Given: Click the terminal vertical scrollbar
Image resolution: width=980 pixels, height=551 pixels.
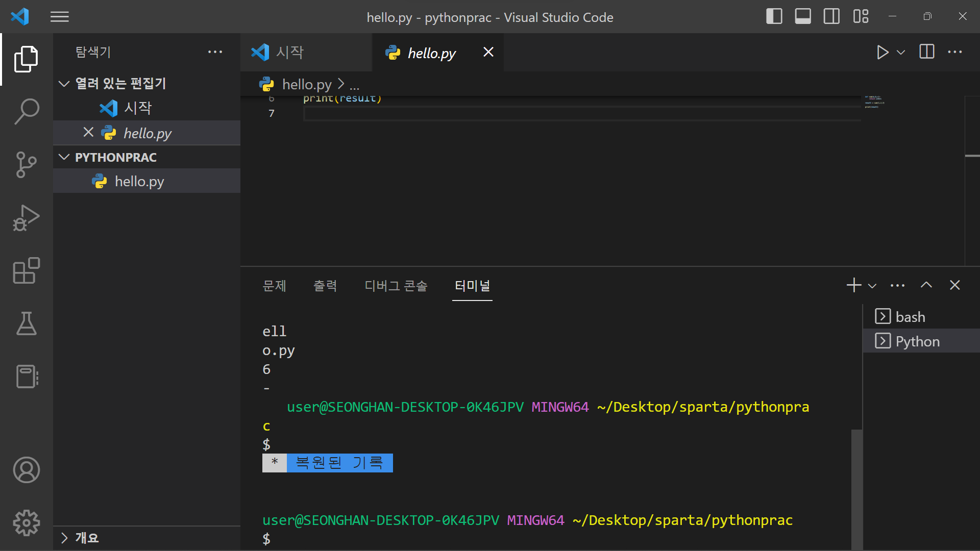Looking at the screenshot, I should (x=856, y=489).
